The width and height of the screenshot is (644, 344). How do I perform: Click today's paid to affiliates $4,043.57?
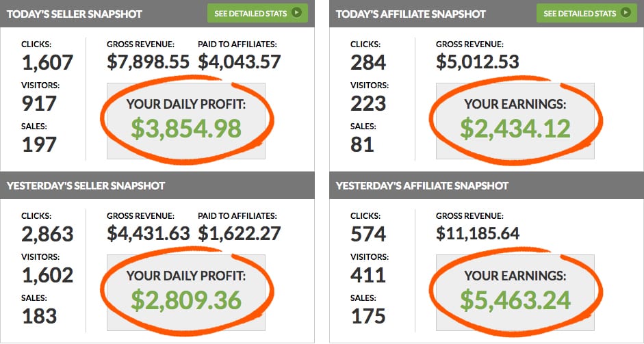240,62
